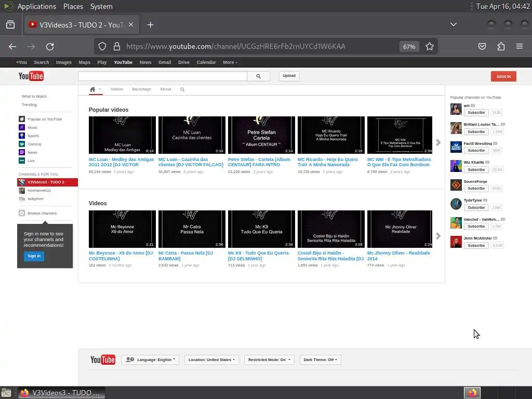This screenshot has height=399, width=532.
Task: Click the Gaming sidebar icon
Action: pyautogui.click(x=22, y=144)
